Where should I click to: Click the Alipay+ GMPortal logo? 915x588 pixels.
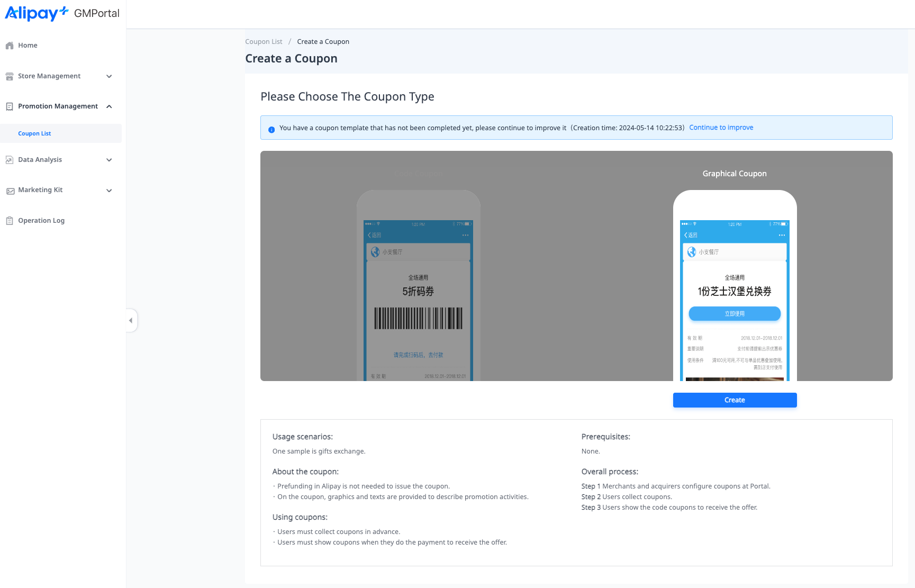click(62, 13)
